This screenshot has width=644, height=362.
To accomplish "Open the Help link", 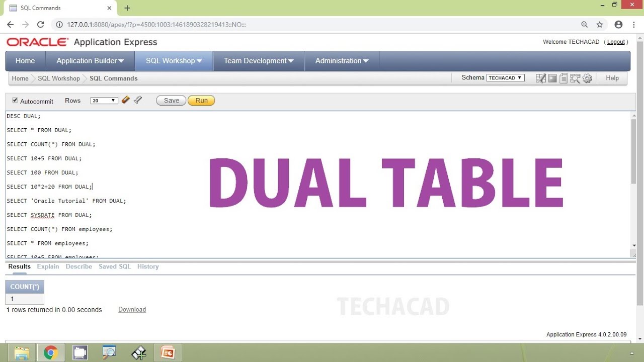I will point(612,78).
